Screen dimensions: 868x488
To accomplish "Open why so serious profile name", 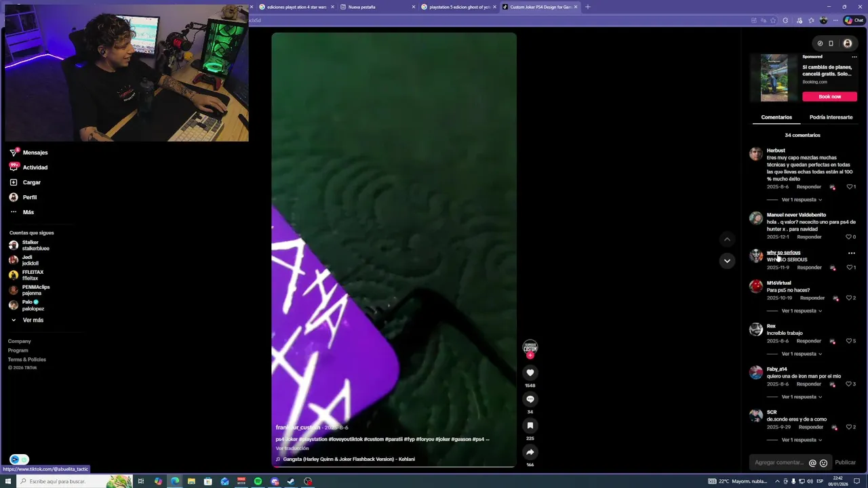I will coord(783,253).
